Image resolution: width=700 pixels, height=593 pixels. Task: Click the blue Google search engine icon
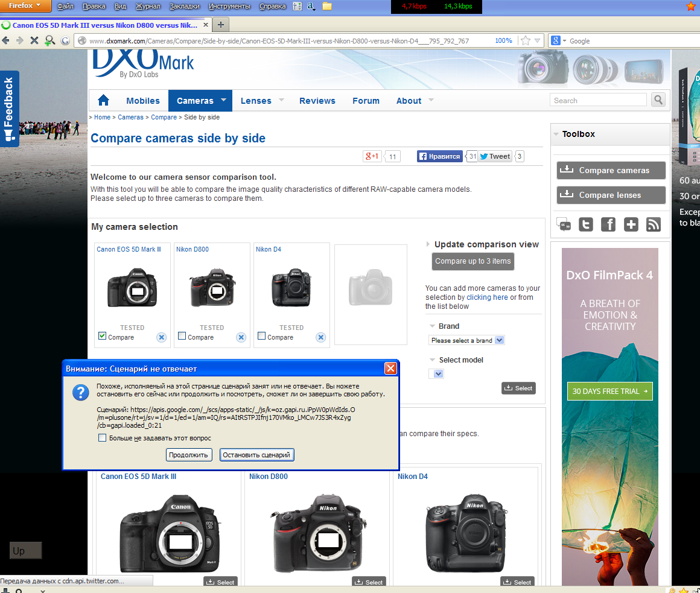click(555, 40)
